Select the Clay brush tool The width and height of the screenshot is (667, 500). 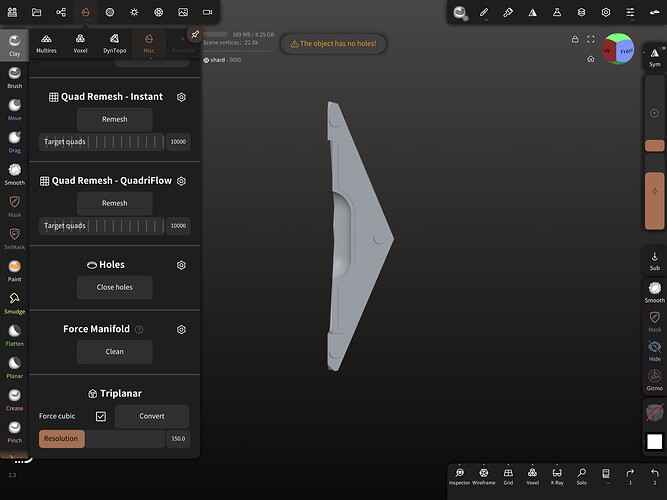click(x=14, y=45)
